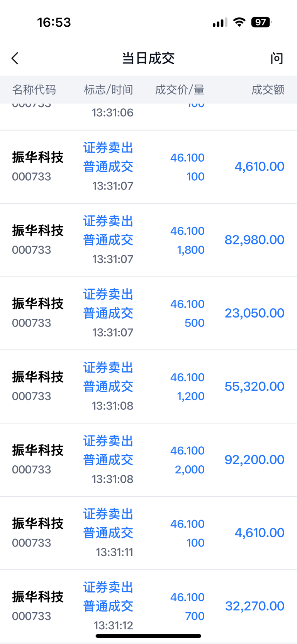Open the trade with amount 82,980.00
This screenshot has height=644, width=297.
(x=148, y=240)
